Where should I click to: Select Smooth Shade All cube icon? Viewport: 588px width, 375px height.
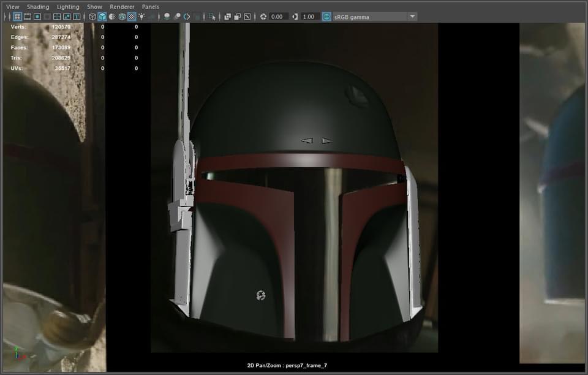[102, 17]
